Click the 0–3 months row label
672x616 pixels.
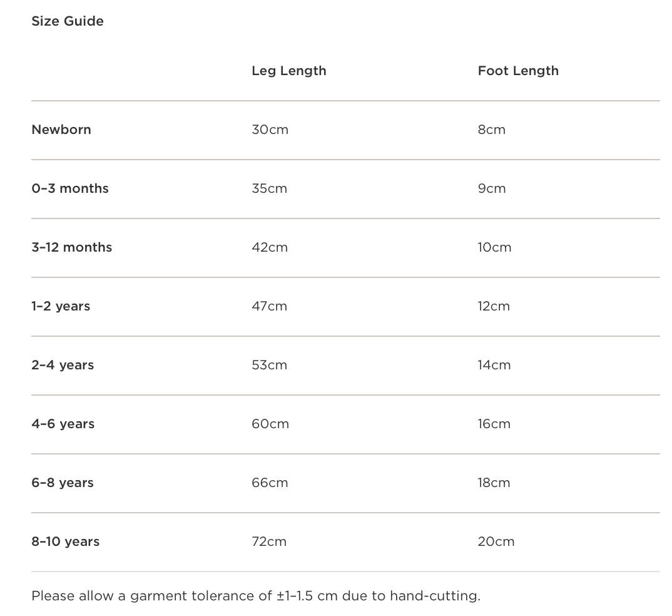[70, 188]
